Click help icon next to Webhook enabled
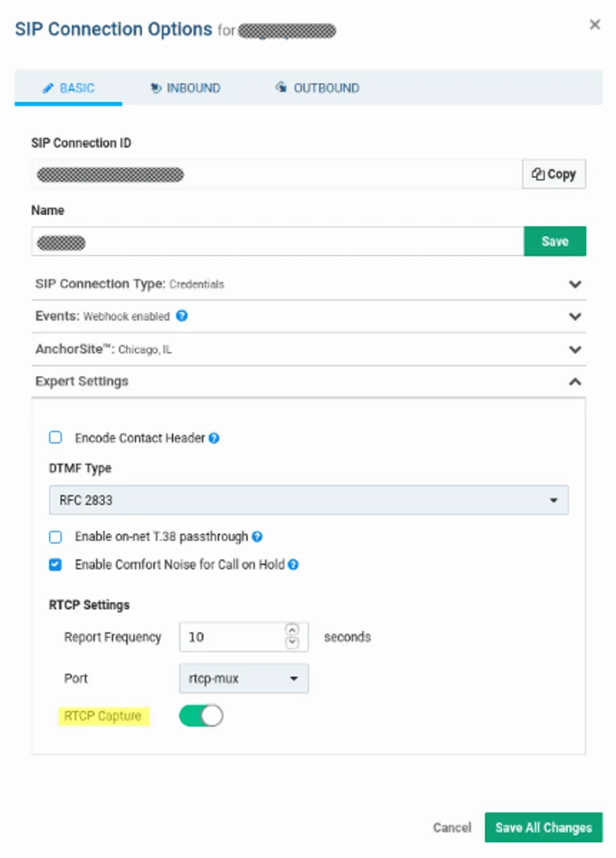The width and height of the screenshot is (616, 858). point(182,316)
